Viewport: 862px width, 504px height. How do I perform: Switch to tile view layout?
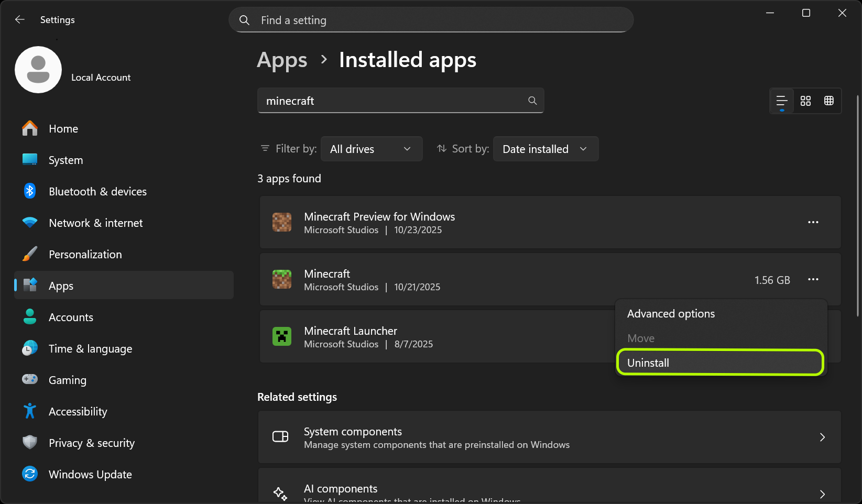pyautogui.click(x=805, y=101)
